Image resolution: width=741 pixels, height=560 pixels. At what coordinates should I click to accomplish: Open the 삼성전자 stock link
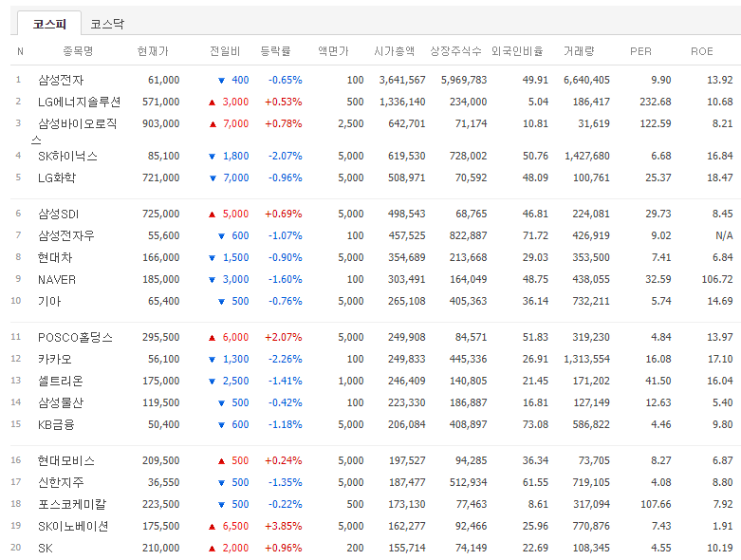coord(61,80)
